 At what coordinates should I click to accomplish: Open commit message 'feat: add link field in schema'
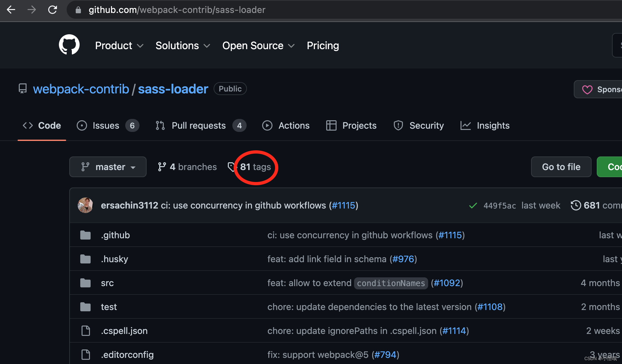327,259
